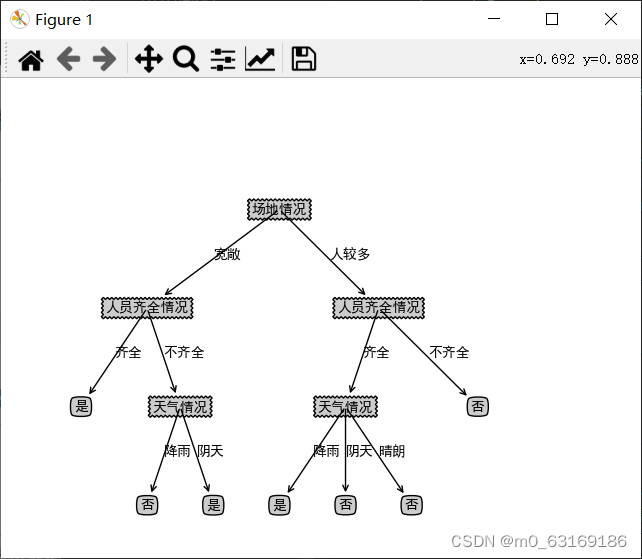Screen dimensions: 642x559
Task: Go forward to the next view
Action: (104, 59)
